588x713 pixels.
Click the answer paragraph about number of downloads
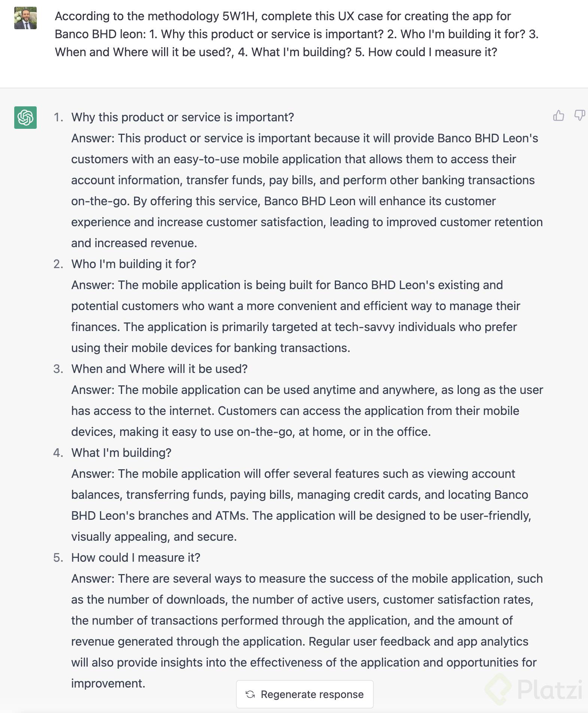point(306,621)
